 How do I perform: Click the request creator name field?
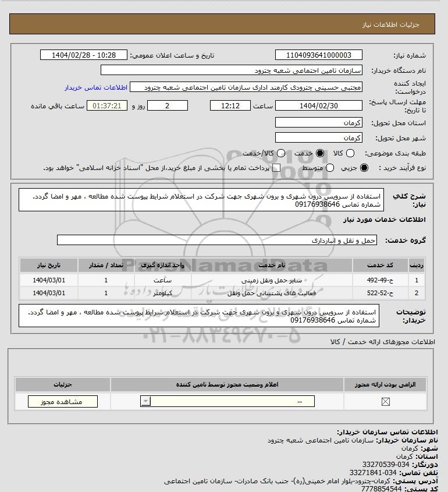(246, 87)
